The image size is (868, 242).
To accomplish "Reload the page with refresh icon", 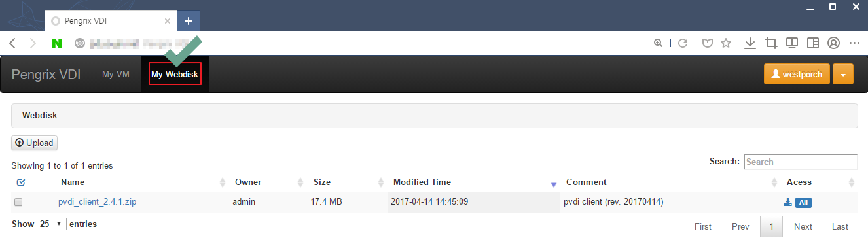I will point(683,43).
